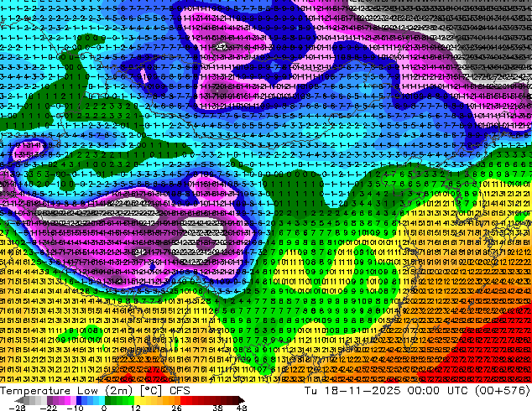Click the -10 legend label

[75, 408]
